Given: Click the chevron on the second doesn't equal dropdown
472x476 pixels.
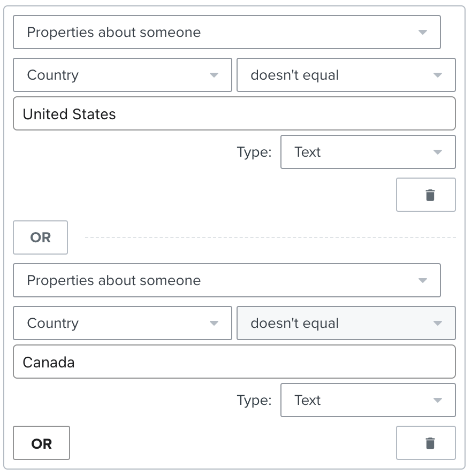Looking at the screenshot, I should click(x=438, y=323).
